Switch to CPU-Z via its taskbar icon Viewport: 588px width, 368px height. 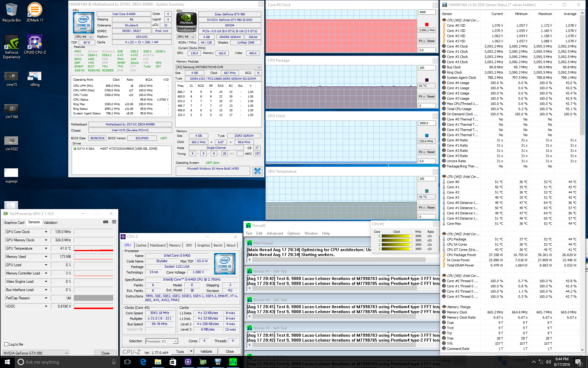pos(188,362)
